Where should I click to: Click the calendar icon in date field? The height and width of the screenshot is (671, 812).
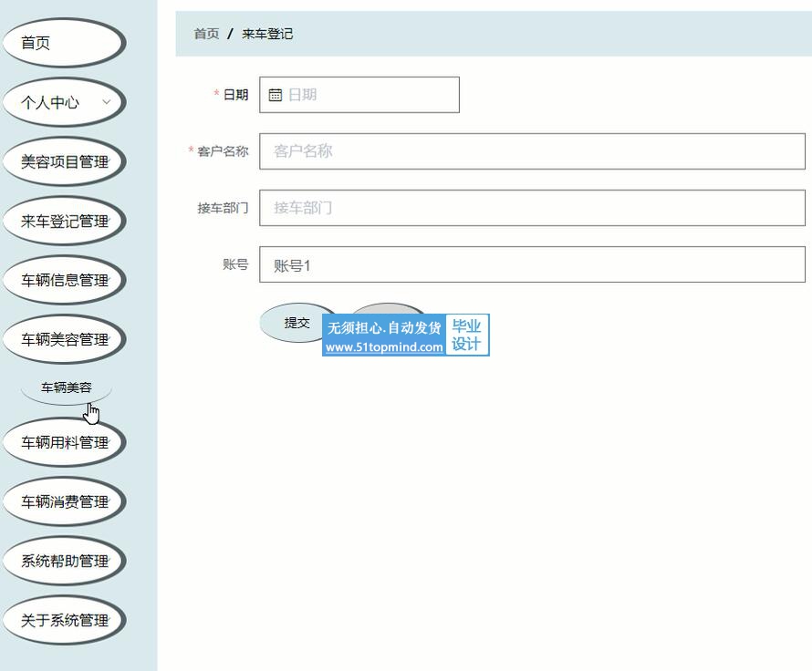275,95
